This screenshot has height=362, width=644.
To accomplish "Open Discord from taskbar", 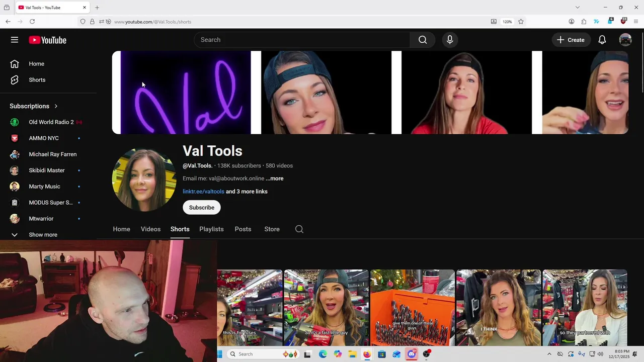I will pos(412,354).
